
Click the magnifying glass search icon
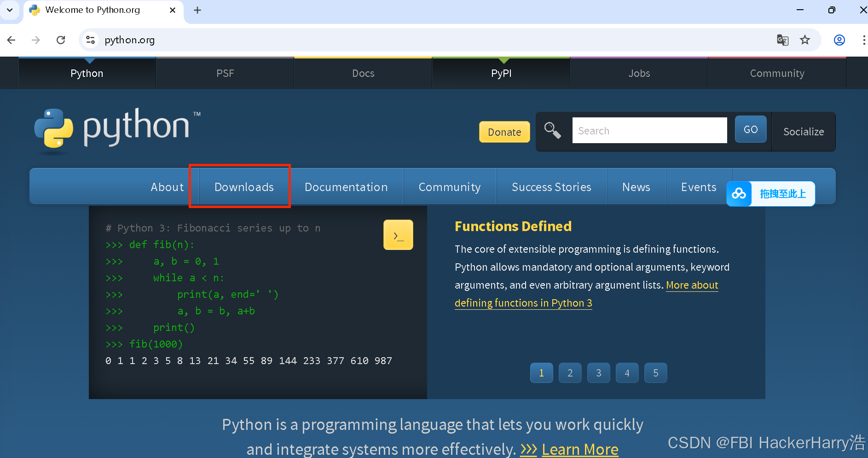pyautogui.click(x=553, y=131)
